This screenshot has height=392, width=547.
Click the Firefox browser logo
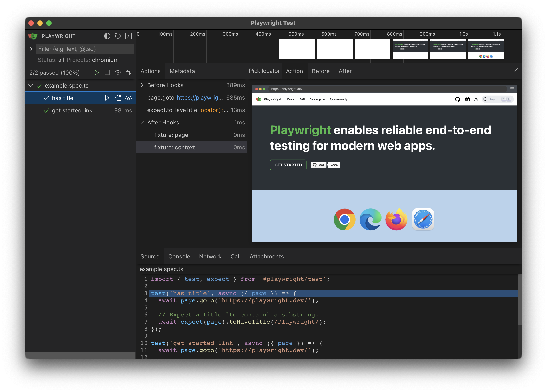click(x=396, y=219)
